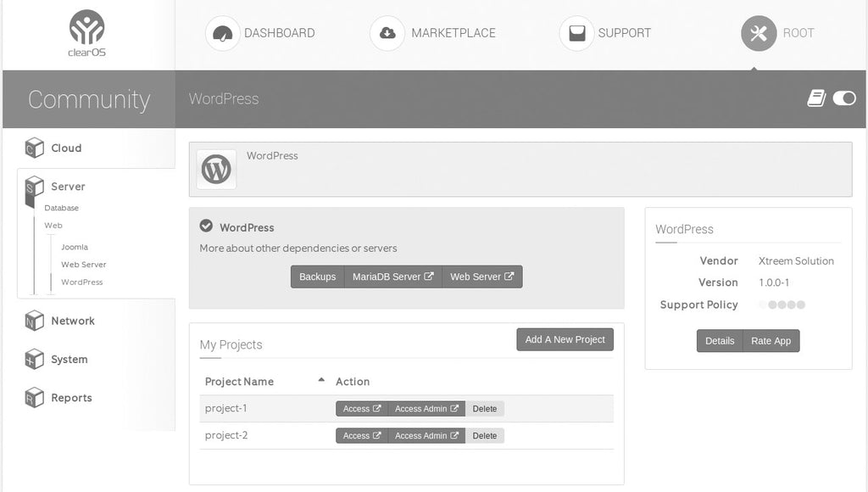
Task: Click the Server cube icon in sidebar
Action: point(34,187)
